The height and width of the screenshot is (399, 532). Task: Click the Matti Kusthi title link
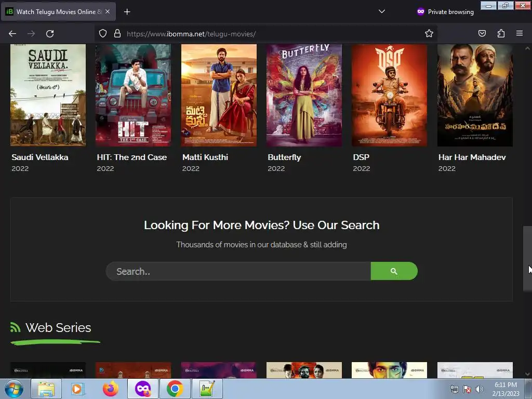(205, 157)
